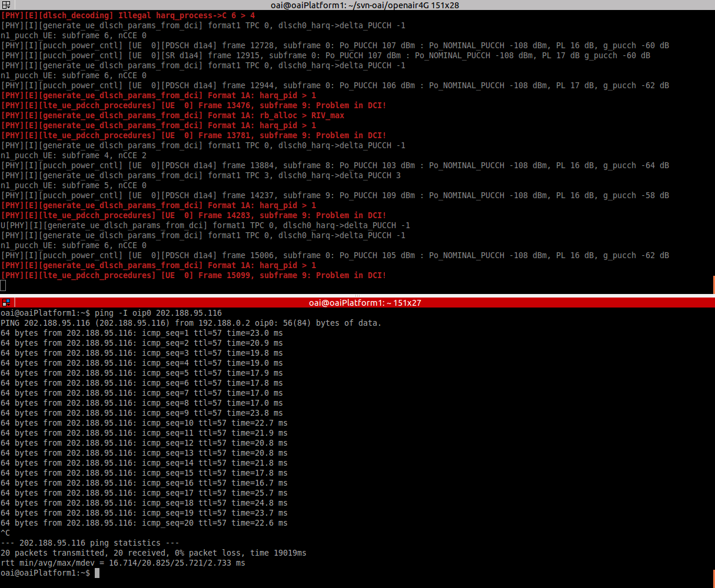
Task: Open the bottom terminal's colored grouping icon
Action: click(6, 303)
